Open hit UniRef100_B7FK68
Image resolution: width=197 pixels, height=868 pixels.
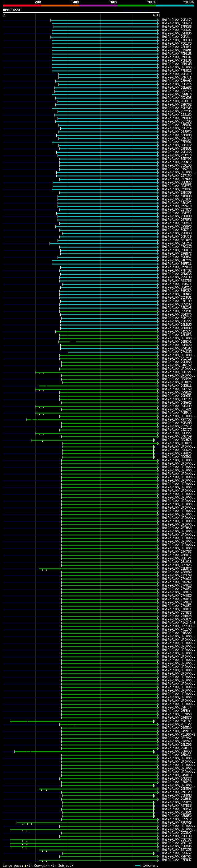[177, 26]
